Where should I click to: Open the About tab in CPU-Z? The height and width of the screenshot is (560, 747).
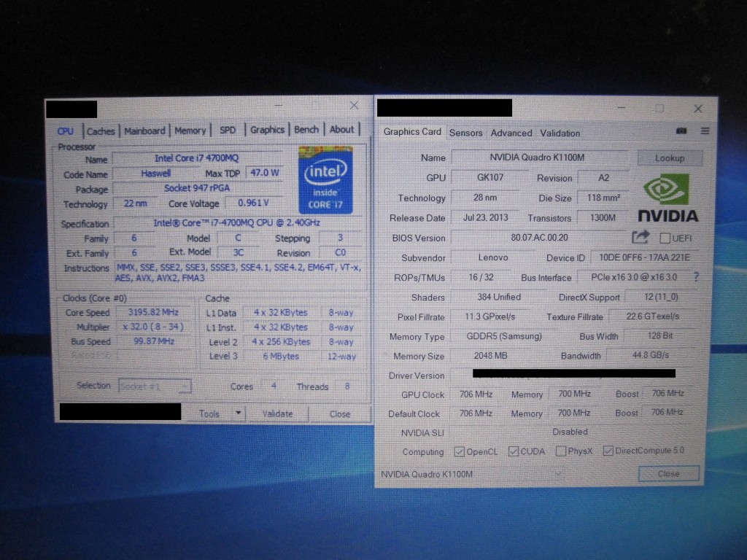(342, 129)
